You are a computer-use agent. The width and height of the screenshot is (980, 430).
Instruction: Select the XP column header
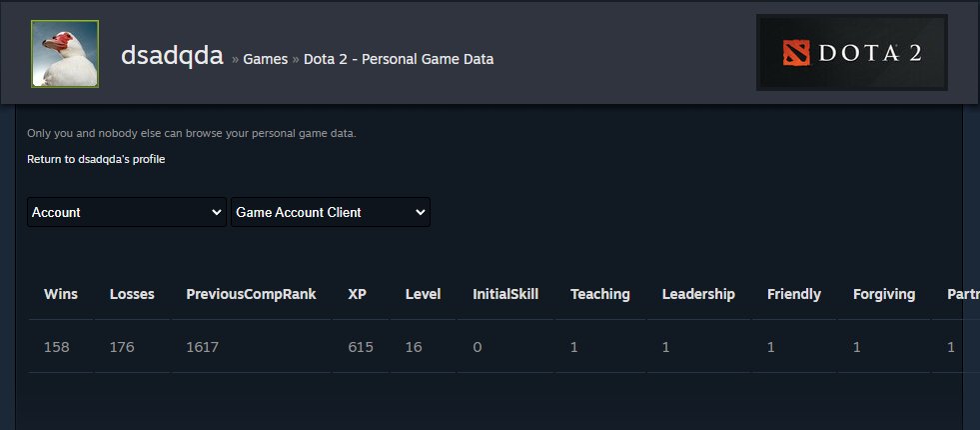coord(357,294)
